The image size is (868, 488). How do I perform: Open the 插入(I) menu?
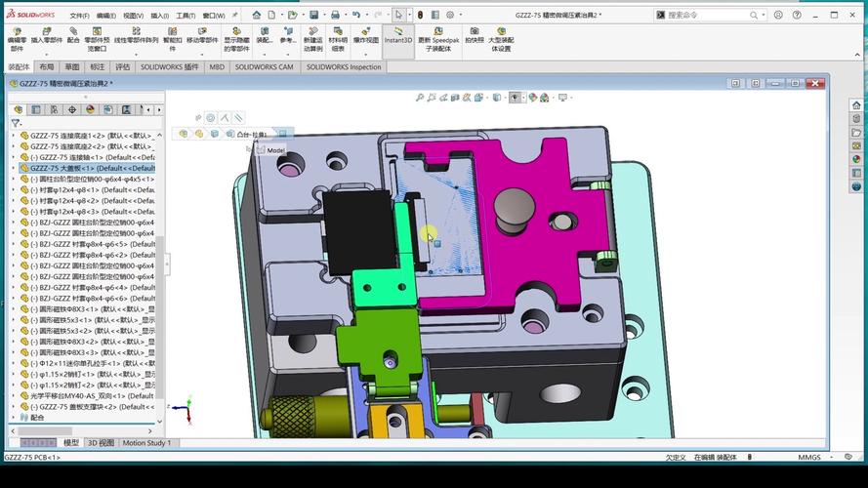(160, 16)
